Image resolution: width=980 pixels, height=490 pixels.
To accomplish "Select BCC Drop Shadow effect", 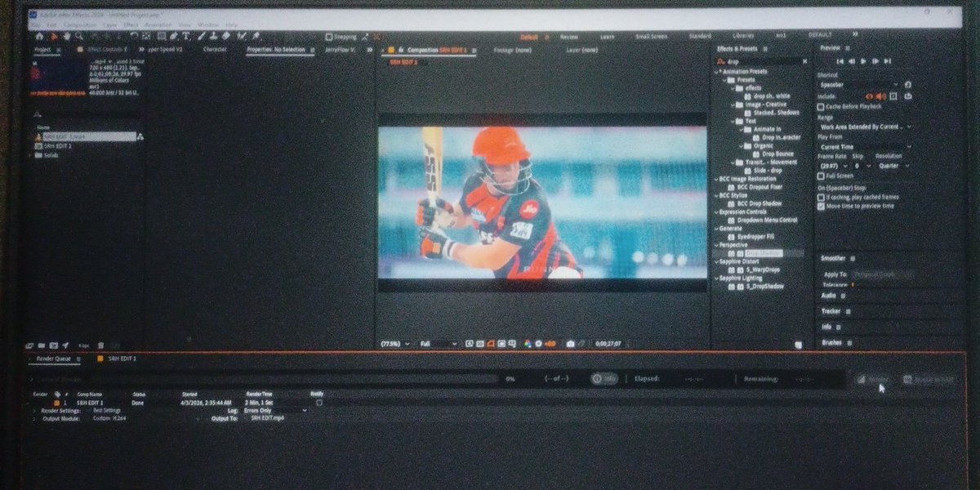I will point(759,203).
